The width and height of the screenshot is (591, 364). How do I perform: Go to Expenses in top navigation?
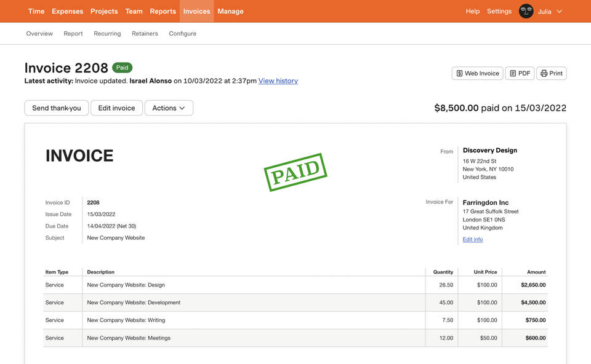(67, 11)
